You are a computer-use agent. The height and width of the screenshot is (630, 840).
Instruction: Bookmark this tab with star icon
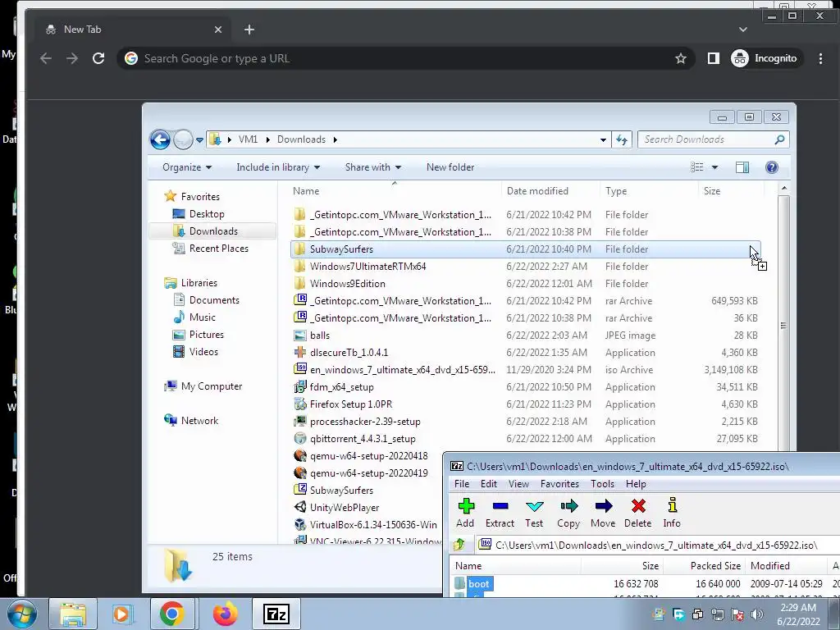[680, 58]
